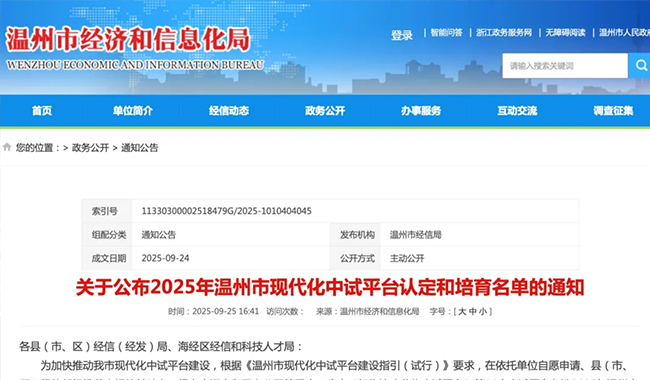
Task: Click the 公开方式 label cell
Action: pyautogui.click(x=355, y=258)
